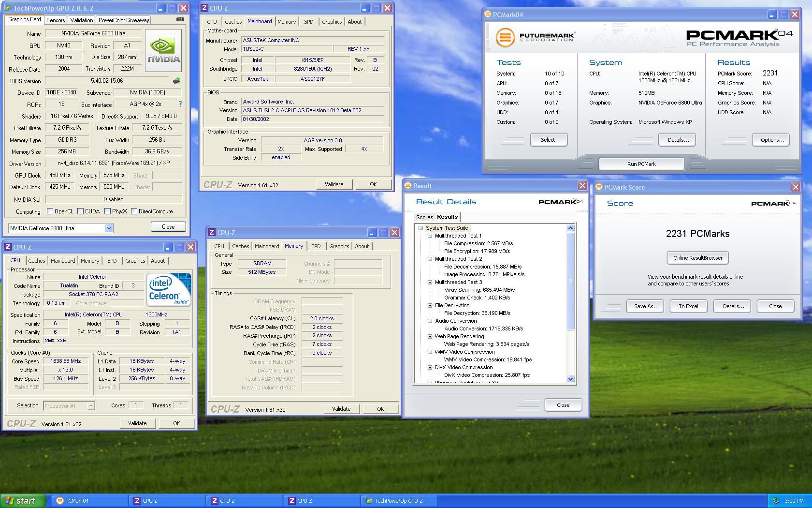Click the Online ResultBrowser button
Viewport: 812px width, 508px height.
(697, 258)
